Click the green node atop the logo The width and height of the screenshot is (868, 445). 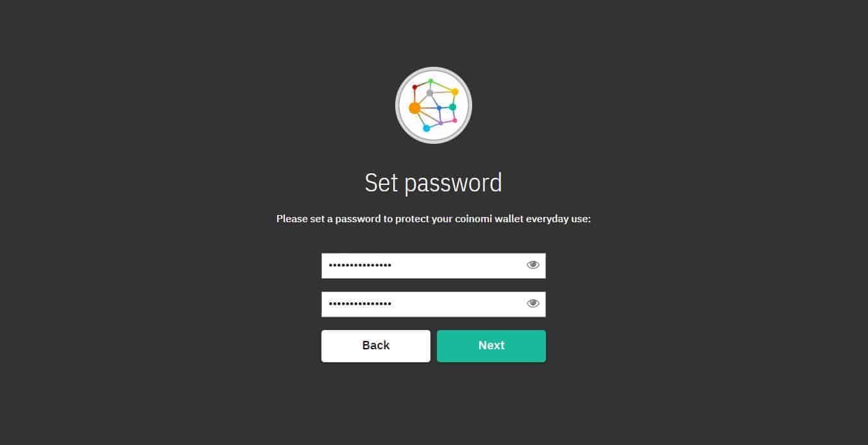tap(430, 81)
